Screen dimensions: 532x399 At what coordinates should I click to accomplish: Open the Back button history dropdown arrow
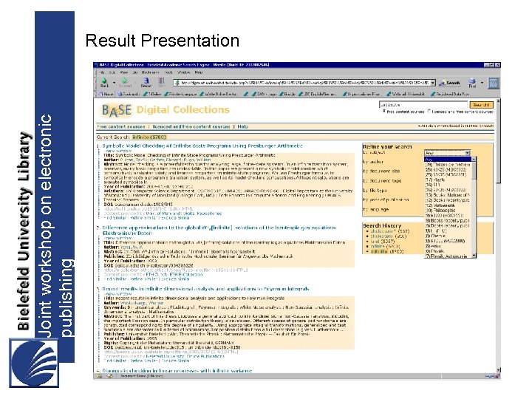coord(114,83)
